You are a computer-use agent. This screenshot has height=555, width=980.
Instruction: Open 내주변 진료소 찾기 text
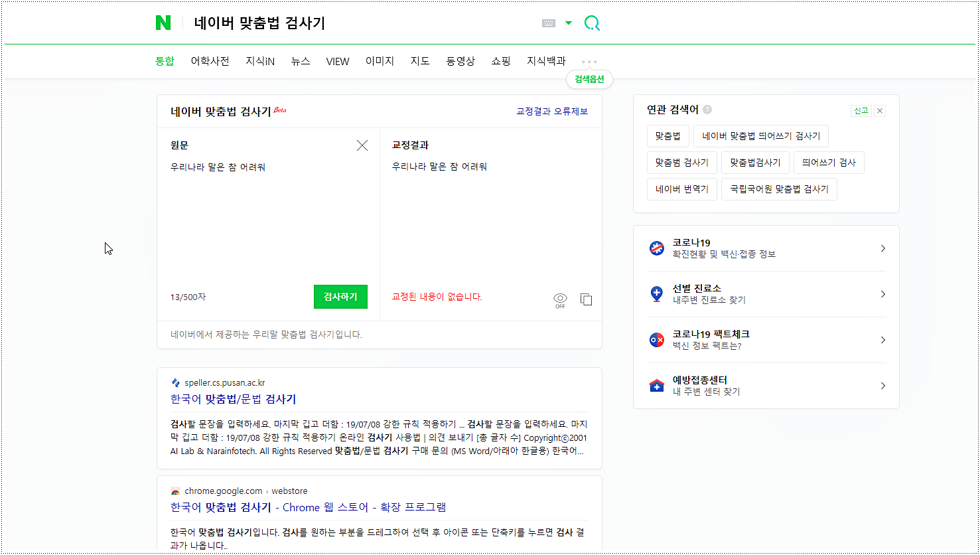(x=709, y=300)
